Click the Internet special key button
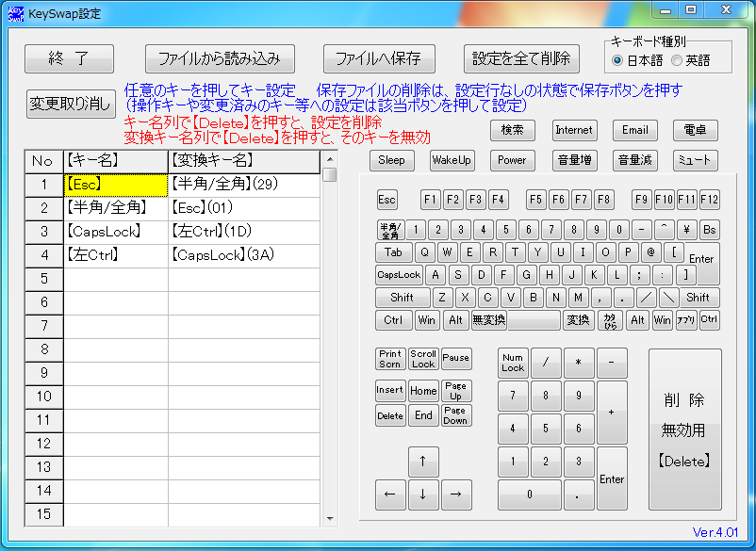The height and width of the screenshot is (551, 756). pos(575,130)
